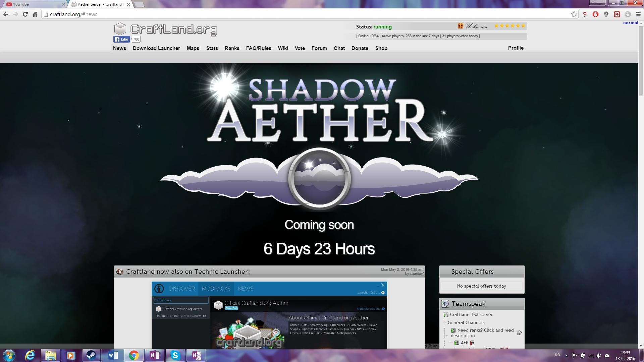Click the Action Center flag icon
This screenshot has width=644, height=362.
click(575, 355)
